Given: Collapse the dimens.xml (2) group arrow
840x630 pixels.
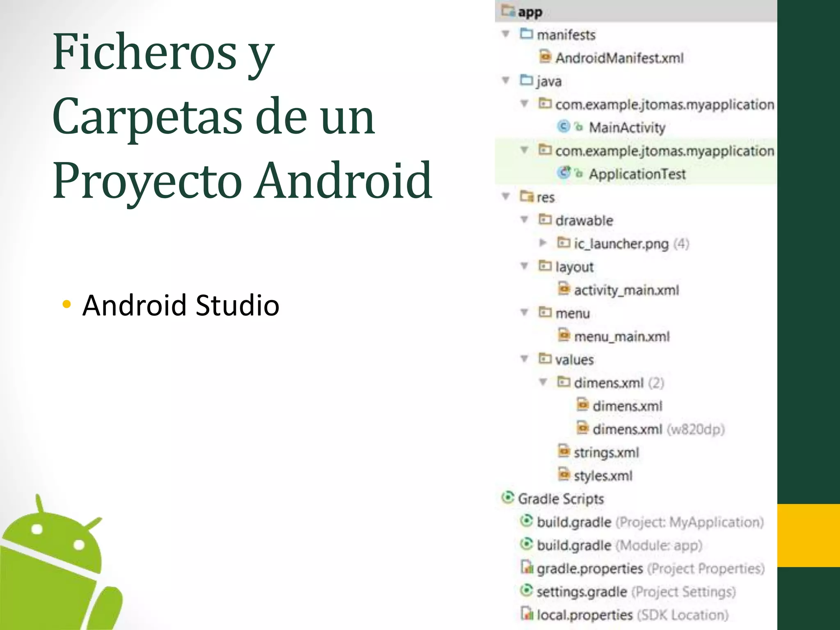Looking at the screenshot, I should click(x=543, y=382).
